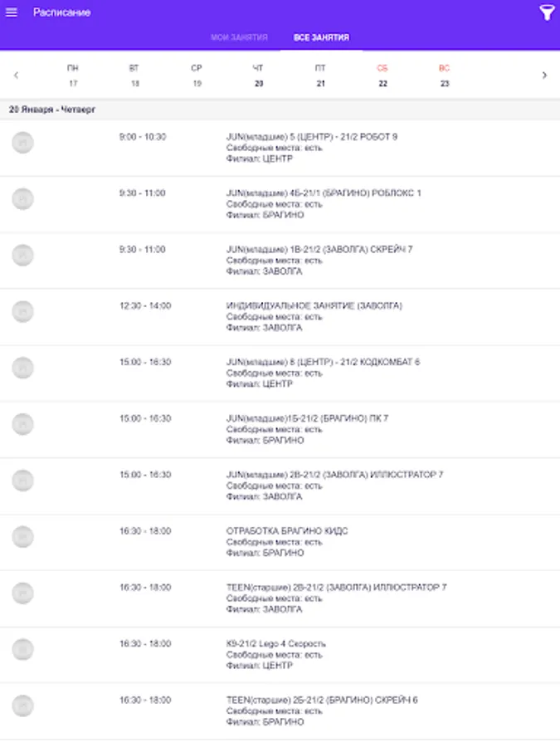Screen dimensions: 560x747
Task: Select Saturday the 22nd in week strip
Action: click(x=382, y=76)
